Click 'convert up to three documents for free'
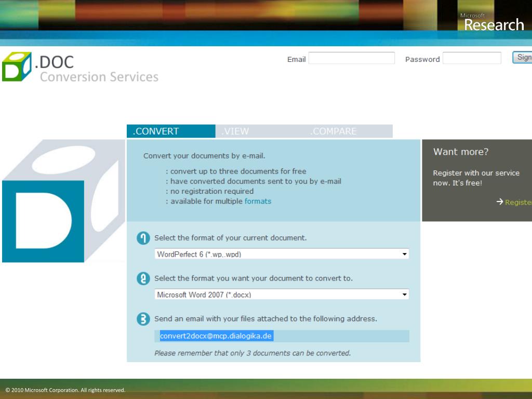This screenshot has width=532, height=399. pos(238,171)
